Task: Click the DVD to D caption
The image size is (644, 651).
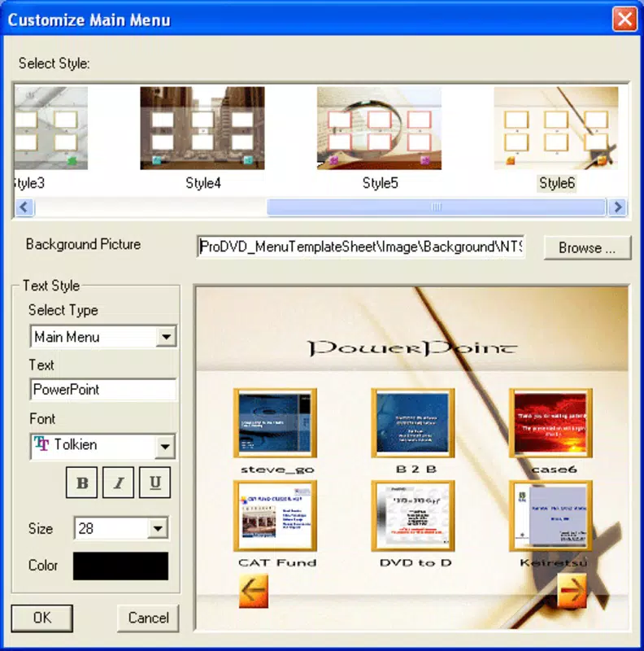Action: point(416,562)
